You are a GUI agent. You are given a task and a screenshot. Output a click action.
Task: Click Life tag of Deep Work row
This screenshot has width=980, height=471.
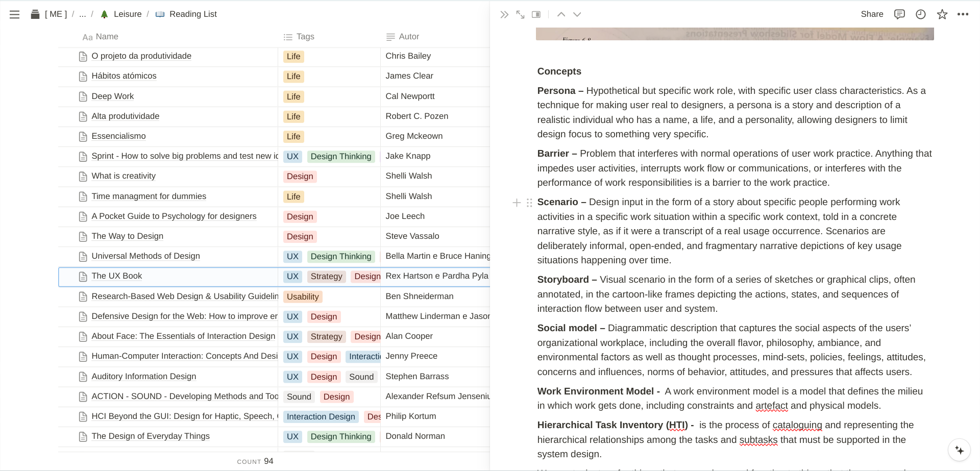[293, 96]
